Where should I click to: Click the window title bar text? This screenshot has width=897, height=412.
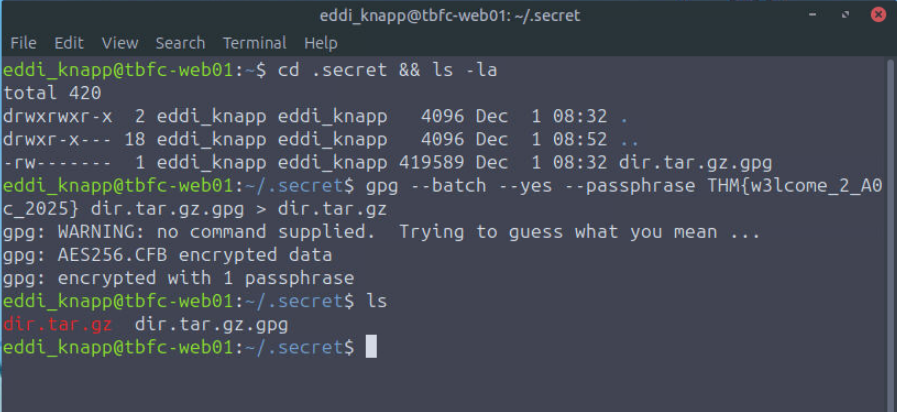(447, 15)
